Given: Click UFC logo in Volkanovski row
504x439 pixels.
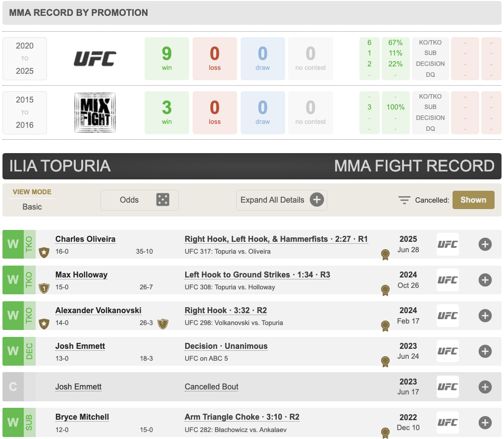Looking at the screenshot, I should pyautogui.click(x=448, y=316).
